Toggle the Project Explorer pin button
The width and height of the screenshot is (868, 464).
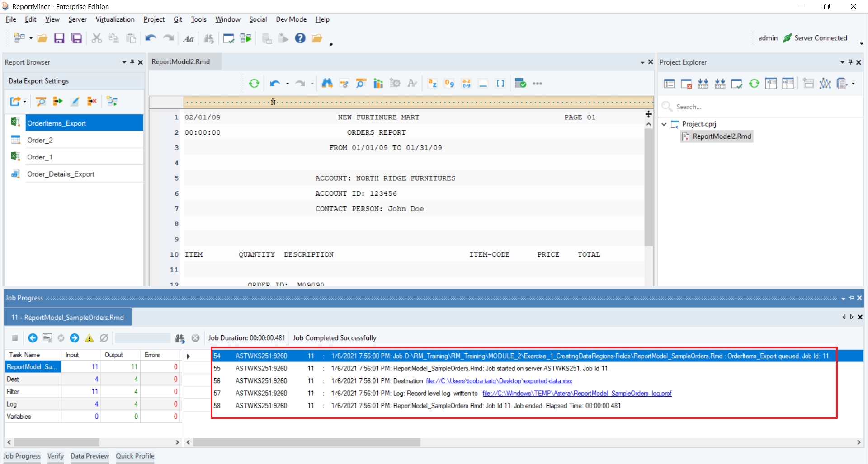coord(850,62)
